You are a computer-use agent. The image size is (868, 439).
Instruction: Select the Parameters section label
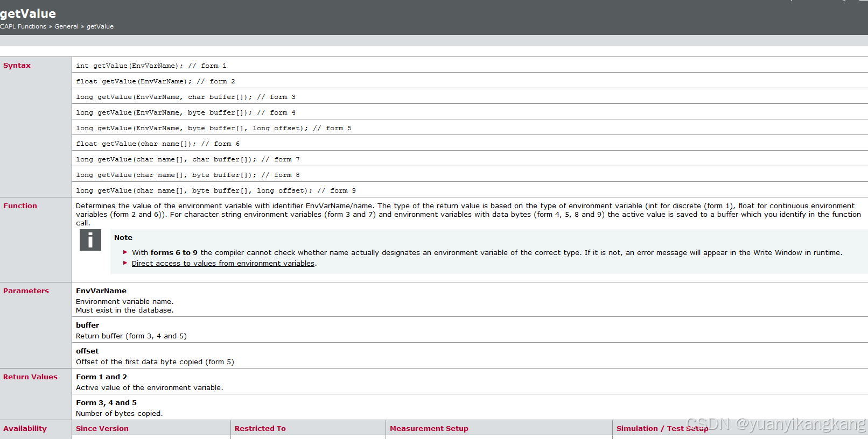(x=26, y=291)
